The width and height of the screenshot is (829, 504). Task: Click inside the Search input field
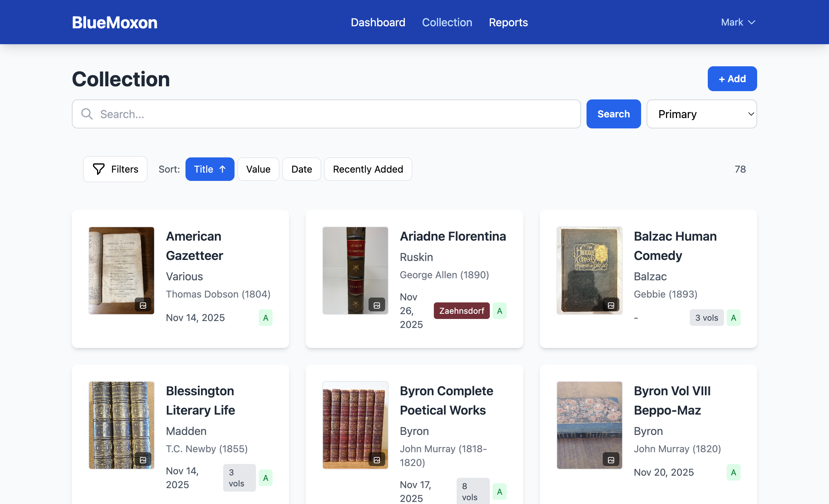click(311, 114)
